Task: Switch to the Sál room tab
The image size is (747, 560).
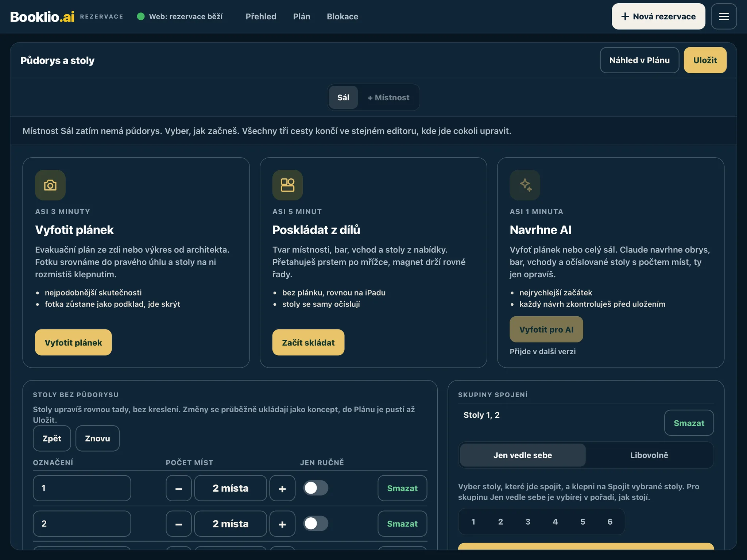Action: click(343, 97)
